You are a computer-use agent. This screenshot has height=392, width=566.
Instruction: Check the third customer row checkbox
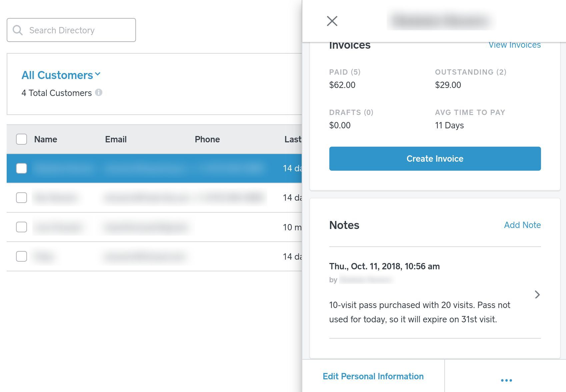coord(21,227)
